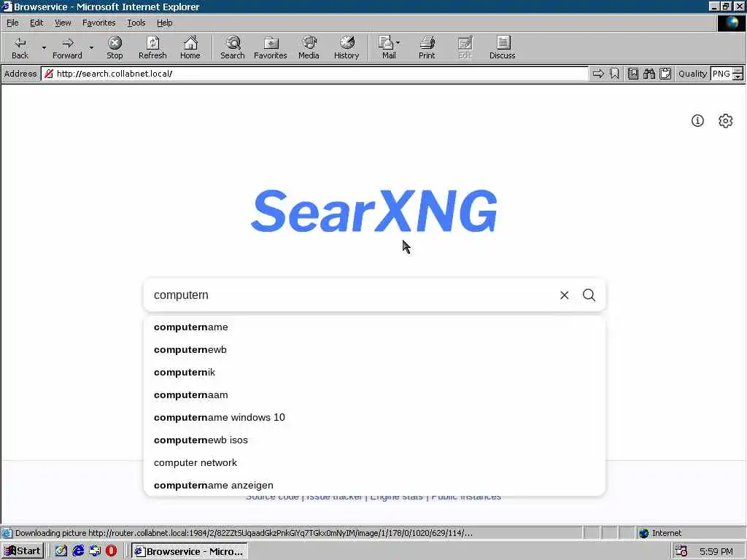The width and height of the screenshot is (747, 560).
Task: Click the page icon beside the bookmark icon
Action: coord(632,74)
